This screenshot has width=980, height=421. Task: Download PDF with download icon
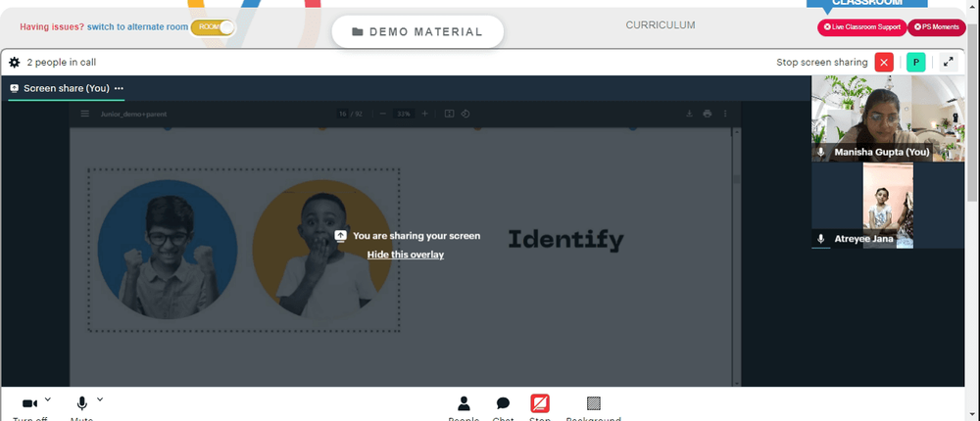pyautogui.click(x=689, y=114)
